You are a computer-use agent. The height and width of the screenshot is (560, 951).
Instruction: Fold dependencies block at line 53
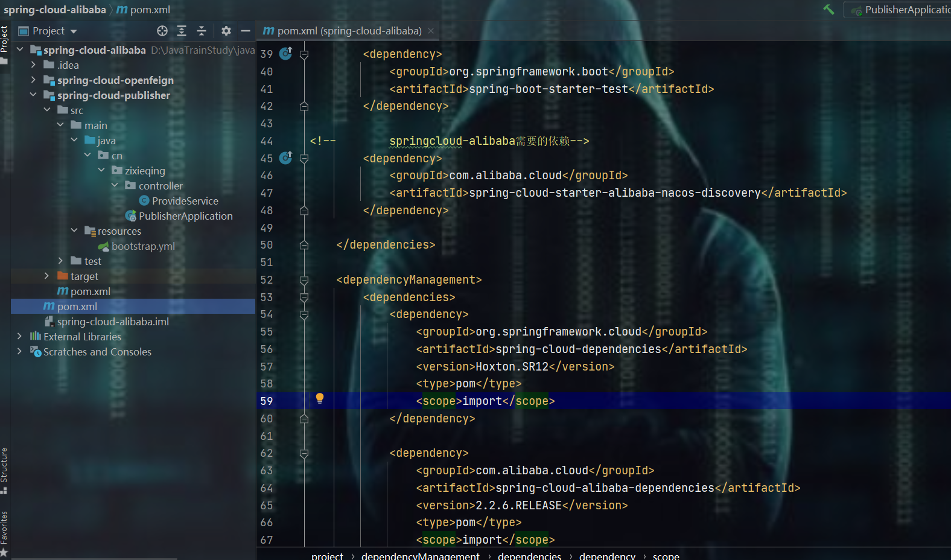pos(304,297)
